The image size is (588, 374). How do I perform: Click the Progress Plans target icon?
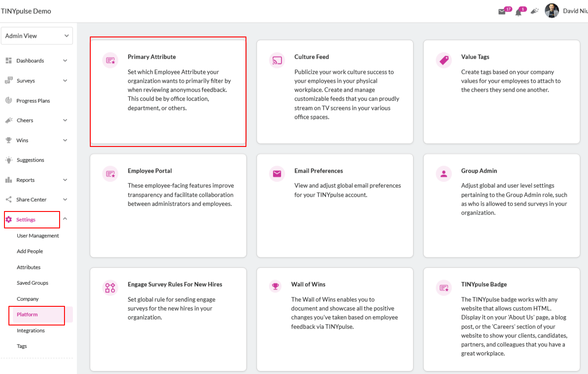(8, 101)
